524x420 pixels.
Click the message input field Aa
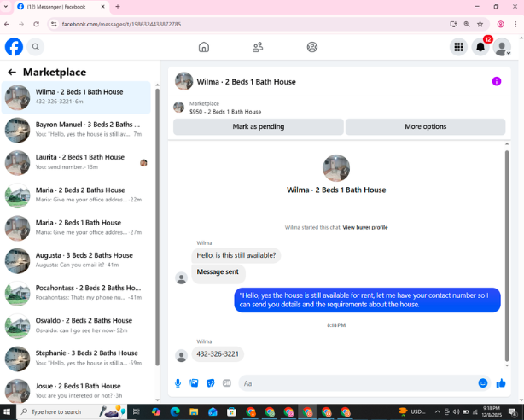coord(358,383)
